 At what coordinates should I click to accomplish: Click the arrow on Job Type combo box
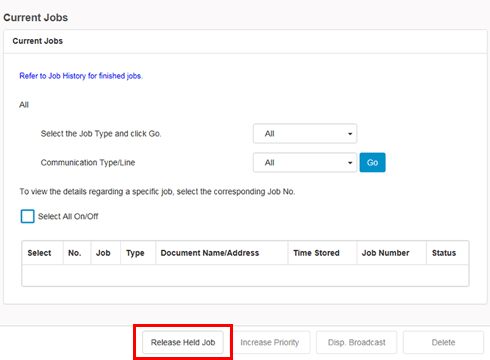coord(350,134)
